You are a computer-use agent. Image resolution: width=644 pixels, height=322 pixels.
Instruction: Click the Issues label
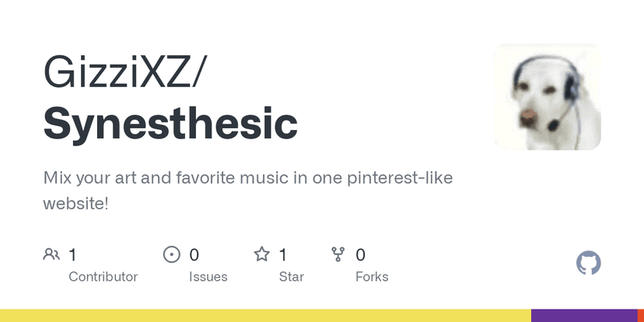click(208, 277)
